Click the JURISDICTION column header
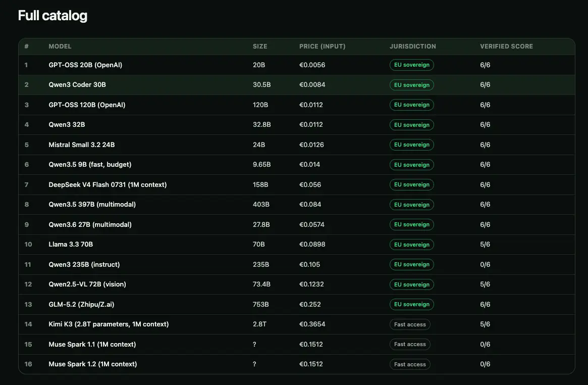Image resolution: width=588 pixels, height=385 pixels. (412, 46)
